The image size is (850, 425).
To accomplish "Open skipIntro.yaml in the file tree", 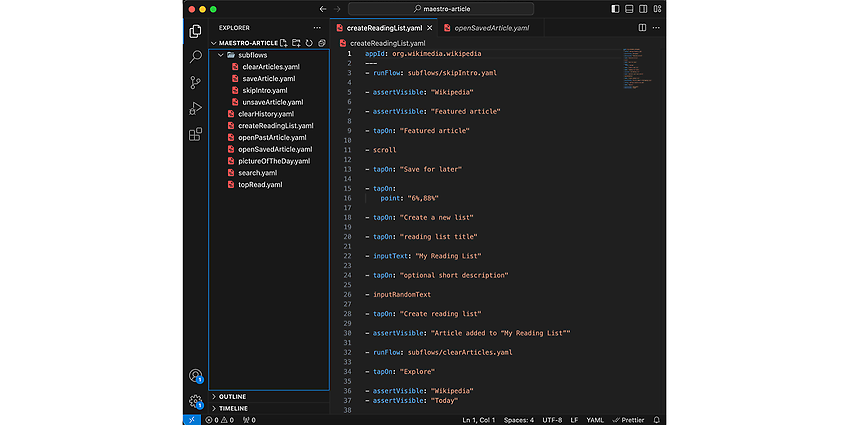I will click(265, 90).
